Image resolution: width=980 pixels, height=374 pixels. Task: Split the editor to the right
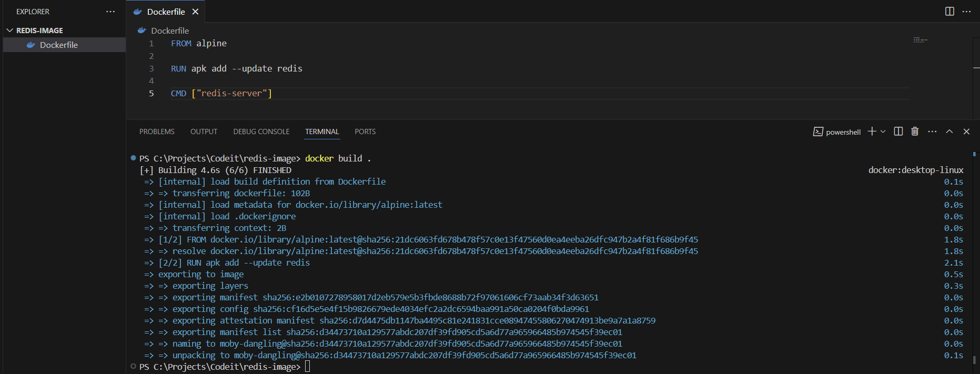(x=949, y=12)
